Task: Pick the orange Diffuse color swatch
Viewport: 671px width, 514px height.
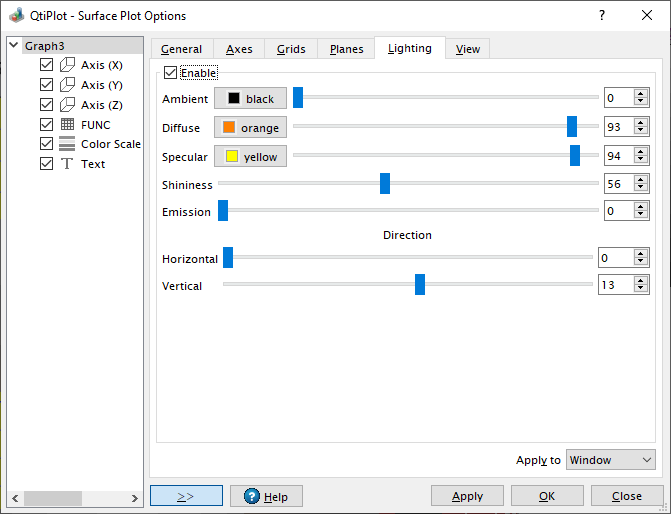Action: tap(229, 128)
